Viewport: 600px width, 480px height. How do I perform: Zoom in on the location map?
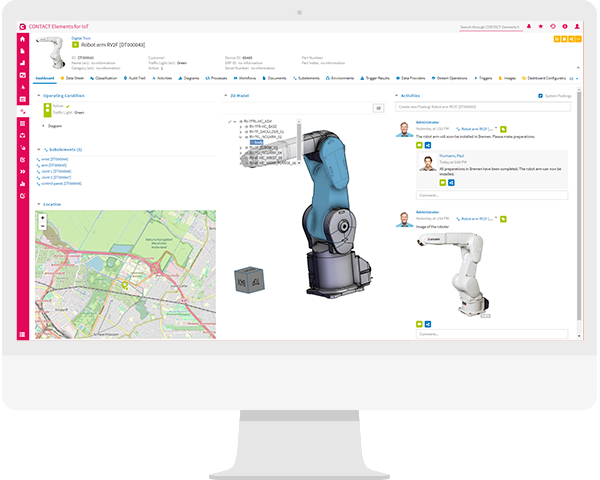tap(42, 217)
